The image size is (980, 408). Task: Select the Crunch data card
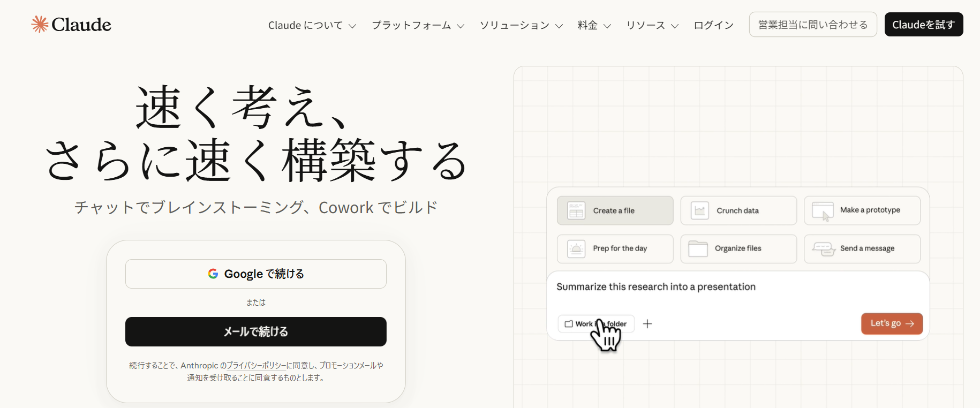[738, 210]
